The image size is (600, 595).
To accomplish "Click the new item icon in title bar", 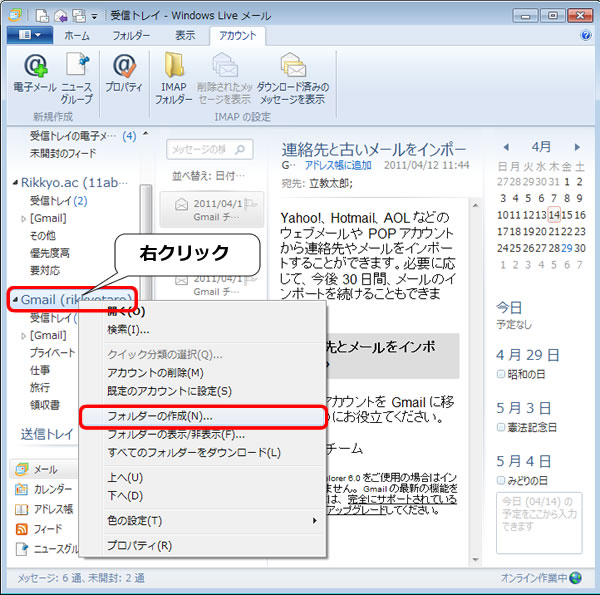I will tap(42, 16).
